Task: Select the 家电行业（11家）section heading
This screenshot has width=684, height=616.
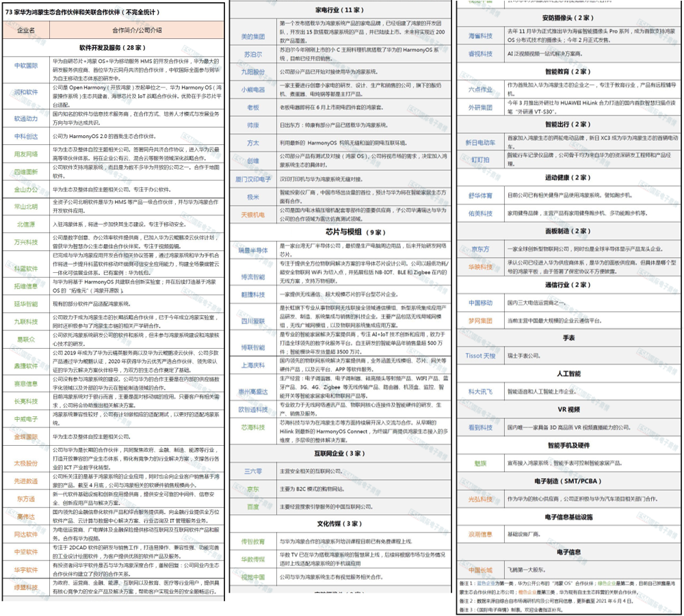Action: (340, 10)
